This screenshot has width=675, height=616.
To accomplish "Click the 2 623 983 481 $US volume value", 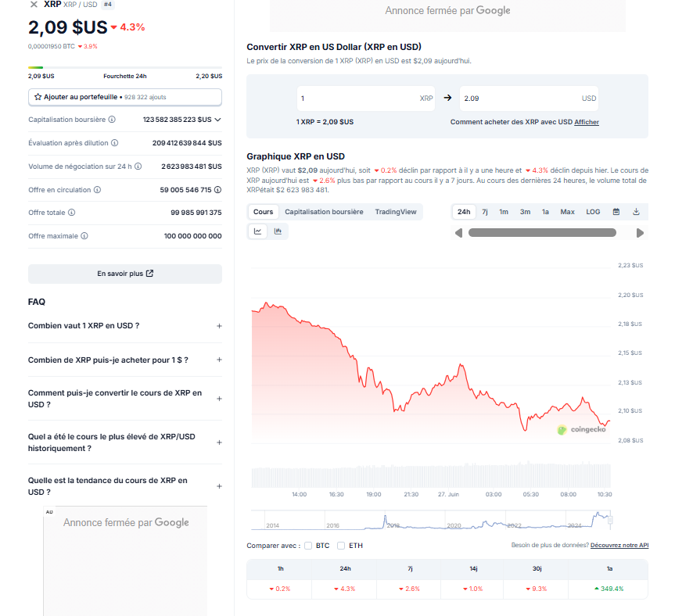I will point(192,167).
